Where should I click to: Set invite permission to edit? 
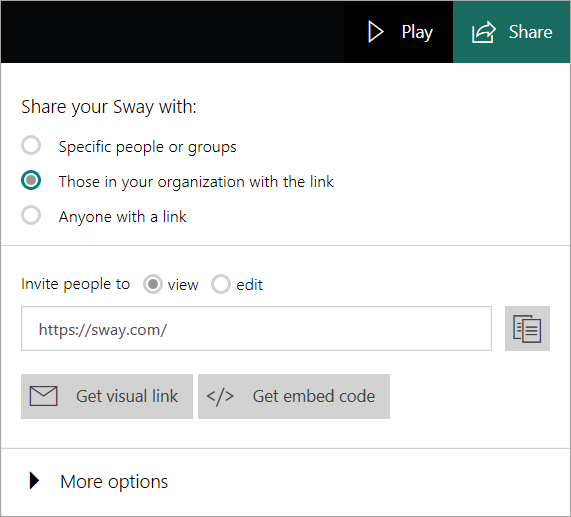pyautogui.click(x=221, y=284)
